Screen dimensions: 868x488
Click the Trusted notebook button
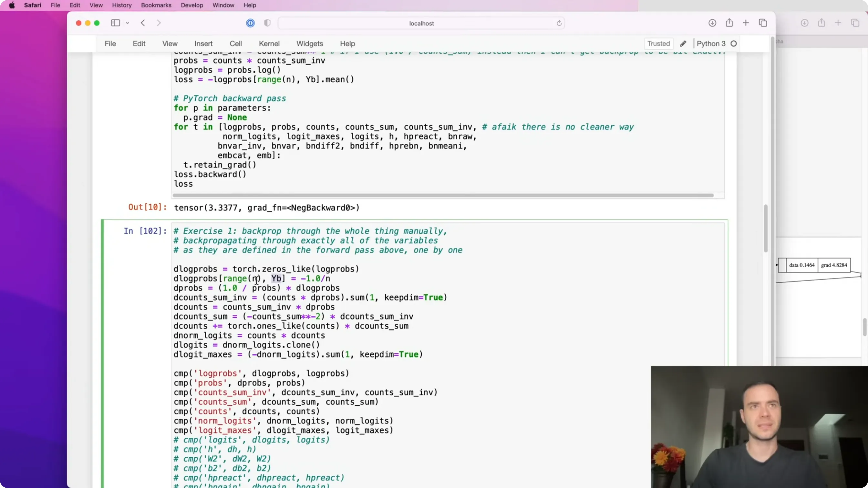(658, 44)
